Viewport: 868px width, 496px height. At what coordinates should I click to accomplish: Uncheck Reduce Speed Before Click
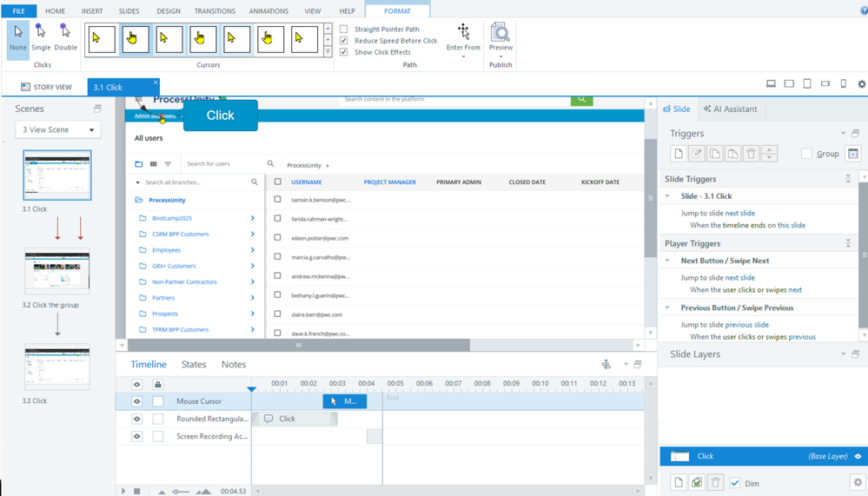(344, 41)
